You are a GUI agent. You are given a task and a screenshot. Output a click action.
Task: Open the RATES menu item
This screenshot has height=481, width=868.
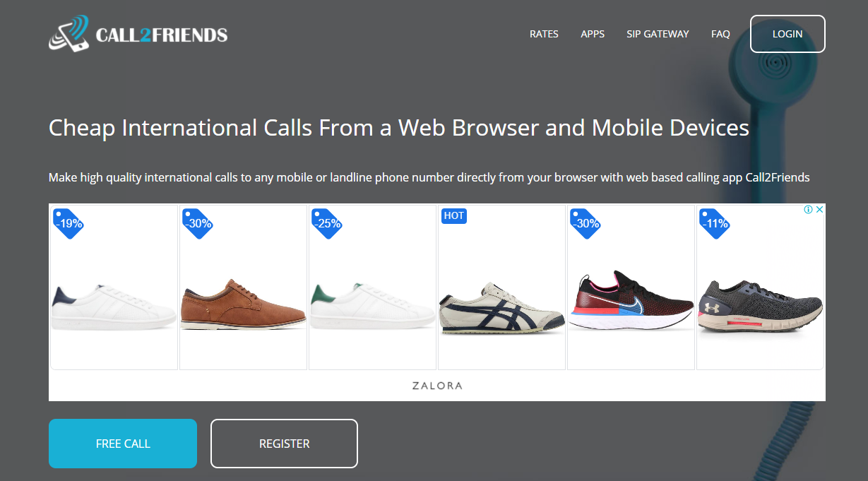click(x=544, y=34)
